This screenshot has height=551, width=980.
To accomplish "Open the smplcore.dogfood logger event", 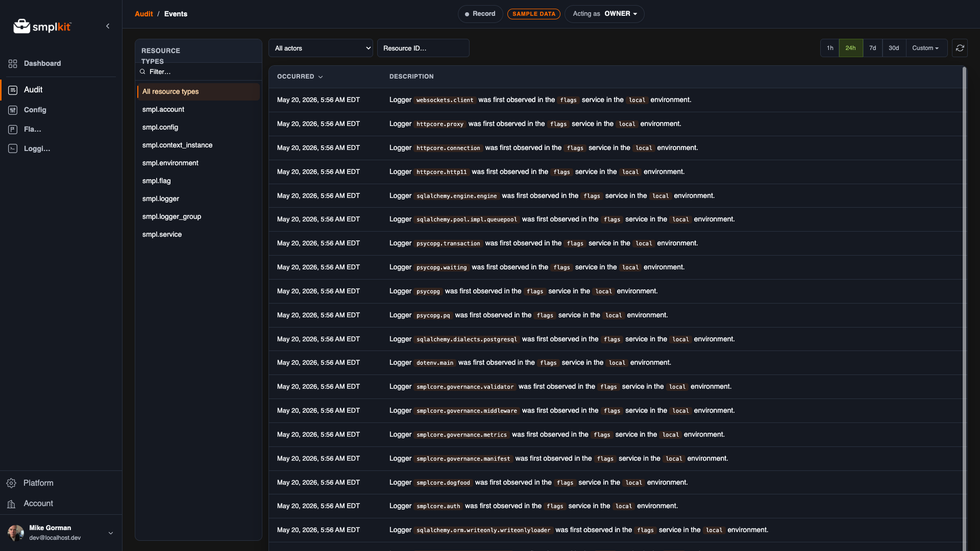I will (x=616, y=483).
